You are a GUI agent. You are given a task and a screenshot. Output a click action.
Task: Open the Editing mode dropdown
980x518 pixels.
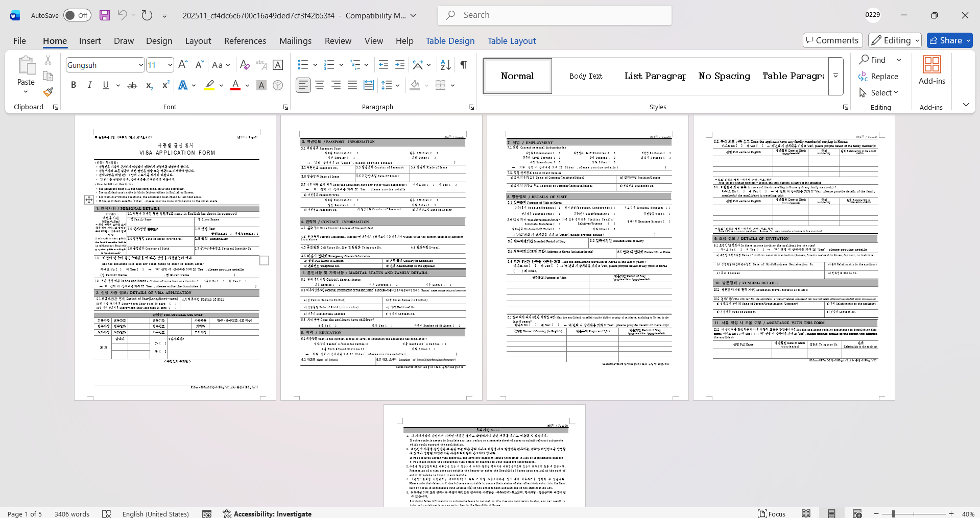point(895,40)
